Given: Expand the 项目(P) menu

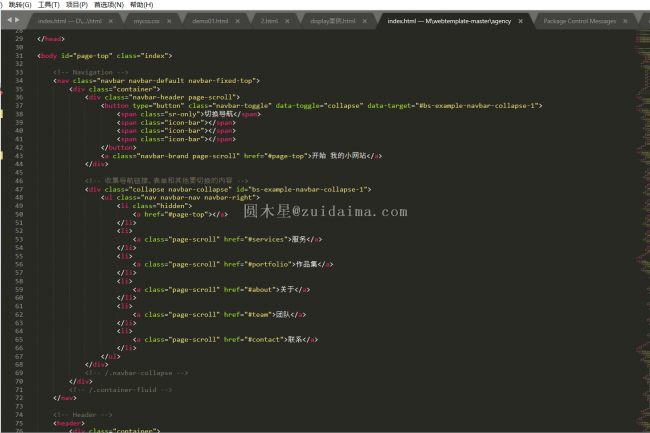Looking at the screenshot, I should pyautogui.click(x=77, y=5).
